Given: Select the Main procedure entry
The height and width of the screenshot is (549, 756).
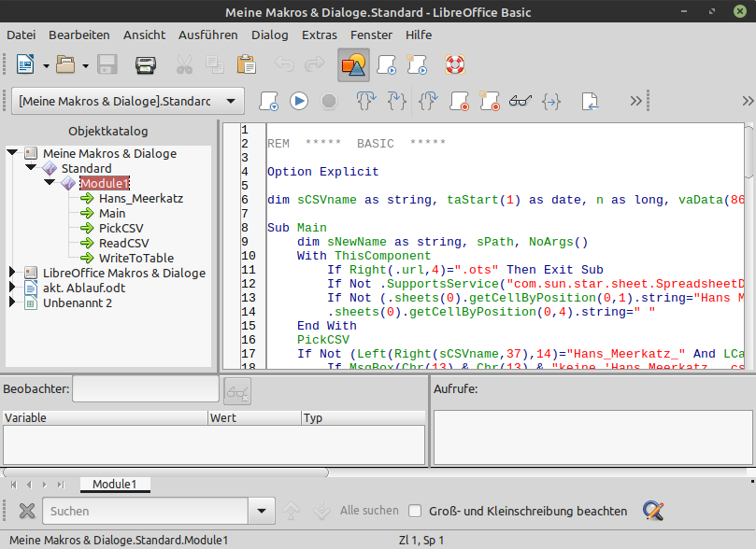Looking at the screenshot, I should pyautogui.click(x=112, y=213).
